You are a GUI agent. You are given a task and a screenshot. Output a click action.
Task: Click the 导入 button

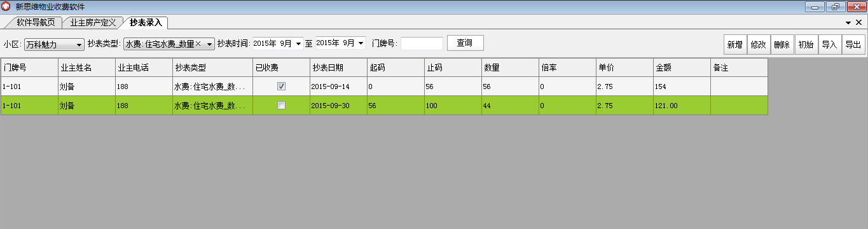pos(829,45)
